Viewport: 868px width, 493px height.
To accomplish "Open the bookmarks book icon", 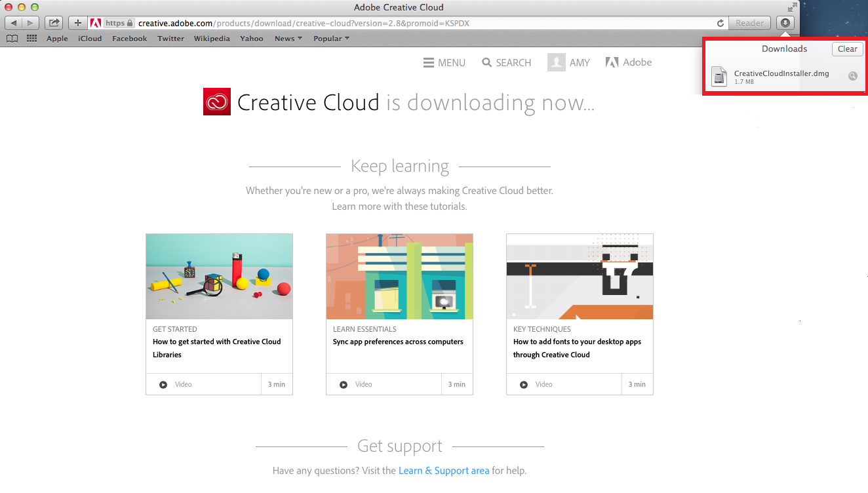I will pos(12,39).
